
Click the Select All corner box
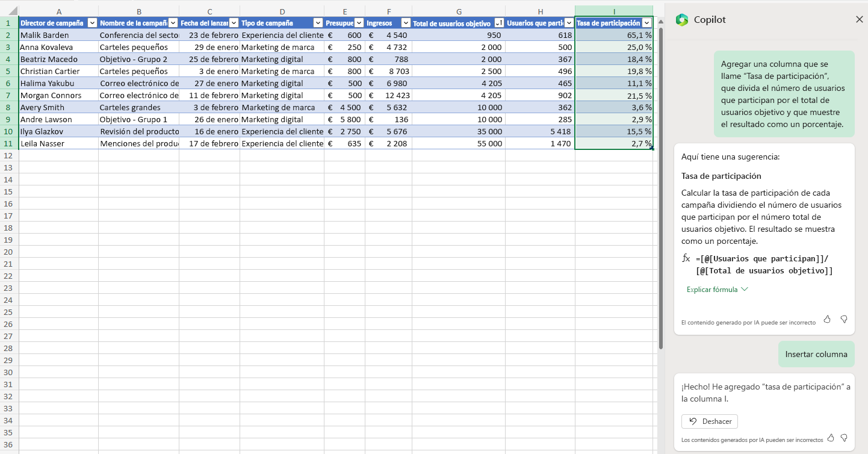pyautogui.click(x=9, y=11)
